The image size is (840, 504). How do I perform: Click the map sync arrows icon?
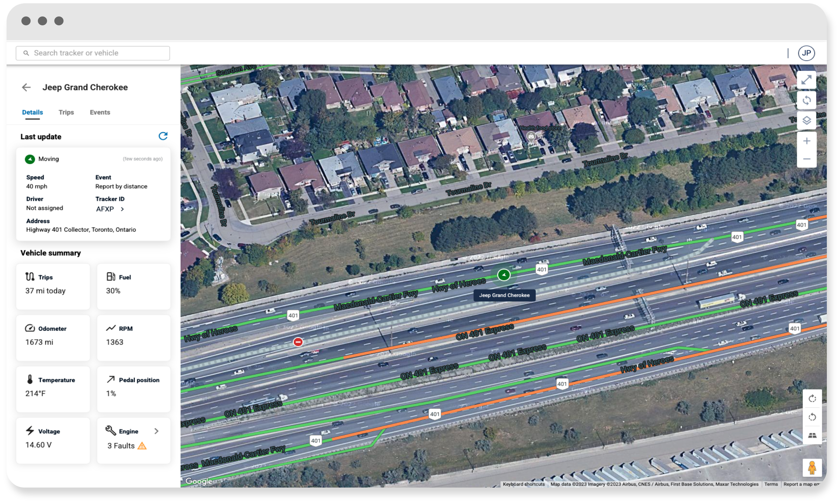806,100
